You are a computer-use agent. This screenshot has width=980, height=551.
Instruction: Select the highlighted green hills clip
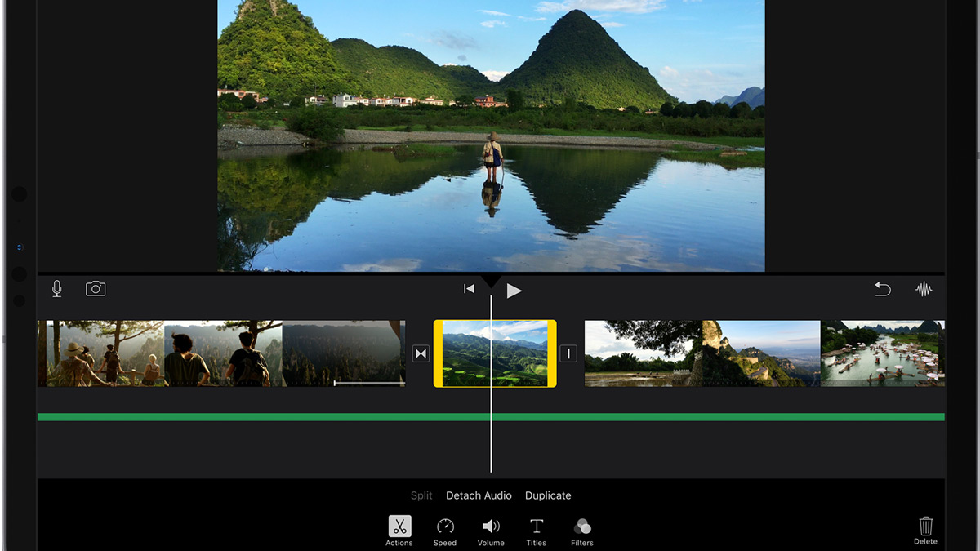[494, 353]
